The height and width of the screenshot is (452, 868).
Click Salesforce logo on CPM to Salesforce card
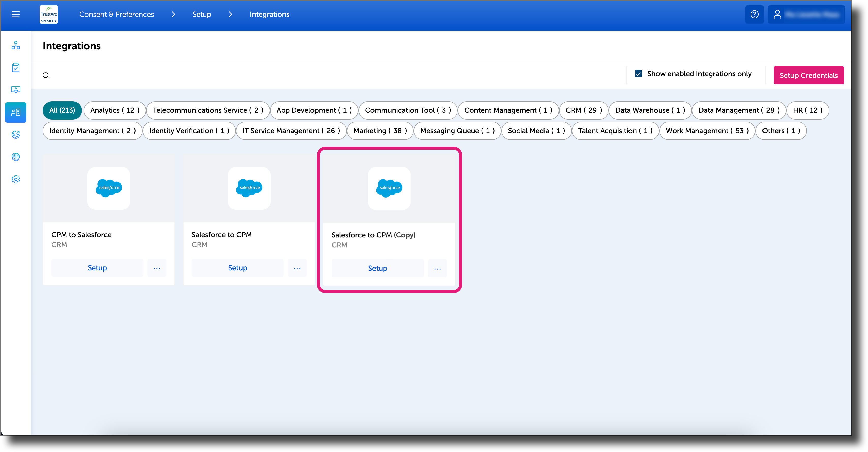tap(109, 188)
